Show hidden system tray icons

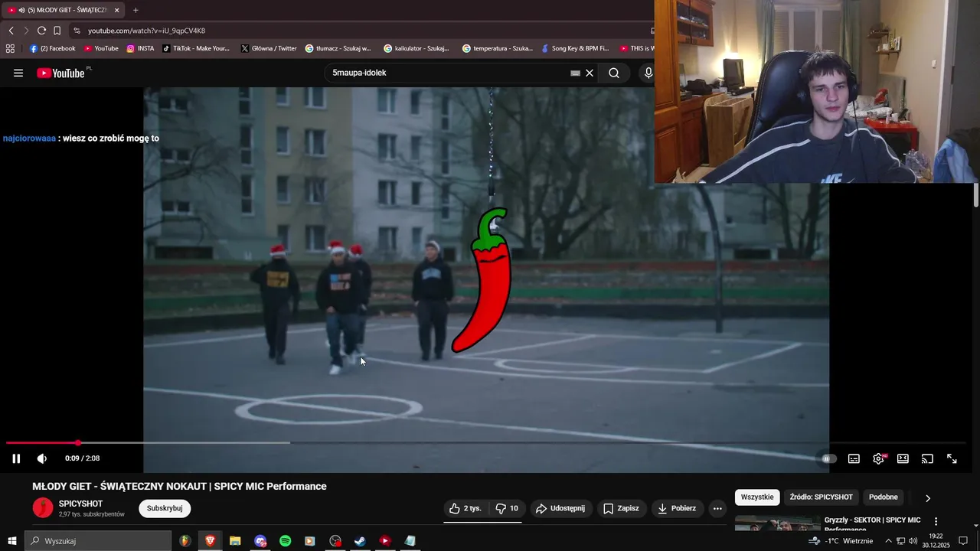tap(888, 541)
